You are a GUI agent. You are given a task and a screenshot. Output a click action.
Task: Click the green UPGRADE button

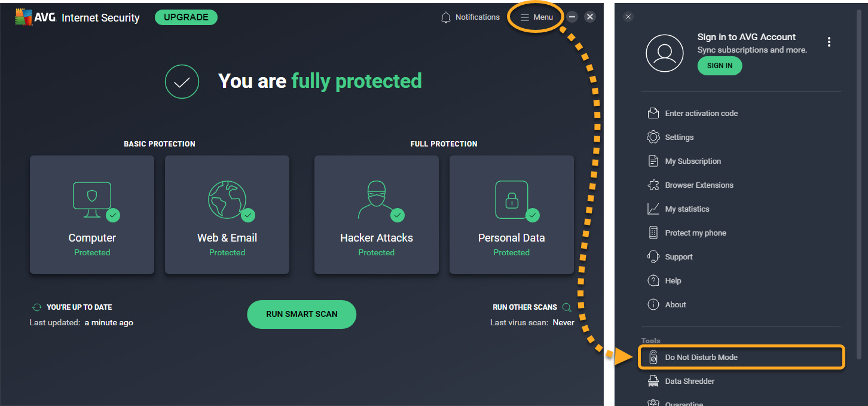coord(186,17)
